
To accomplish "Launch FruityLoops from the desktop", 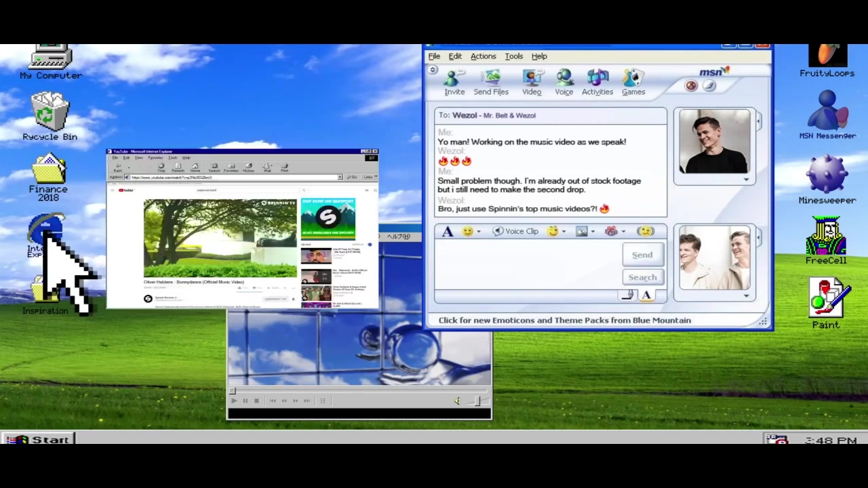I will coord(827,61).
